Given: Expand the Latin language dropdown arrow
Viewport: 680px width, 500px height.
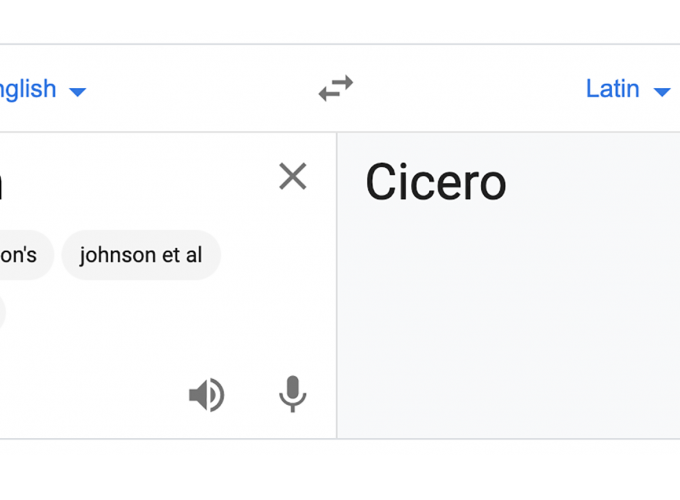Looking at the screenshot, I should [662, 92].
